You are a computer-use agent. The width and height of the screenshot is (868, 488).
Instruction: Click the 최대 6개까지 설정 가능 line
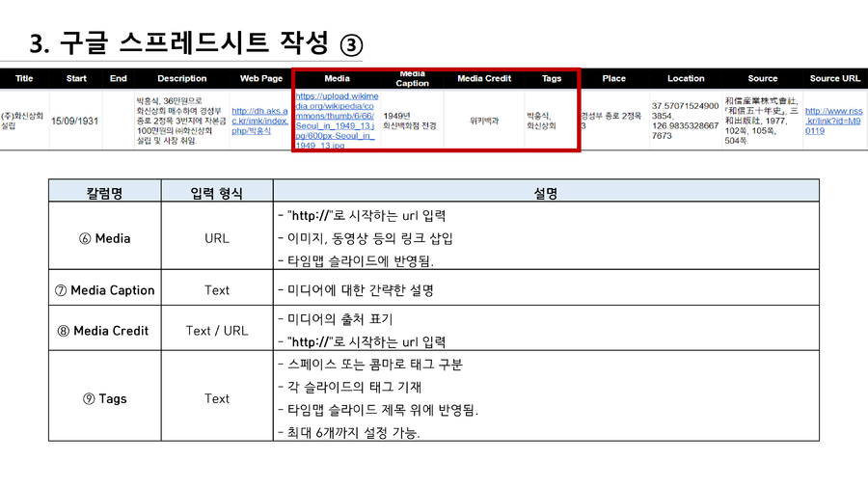[349, 433]
